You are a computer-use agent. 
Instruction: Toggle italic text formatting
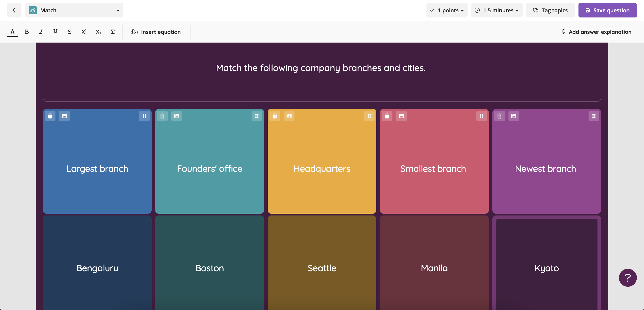pyautogui.click(x=41, y=32)
